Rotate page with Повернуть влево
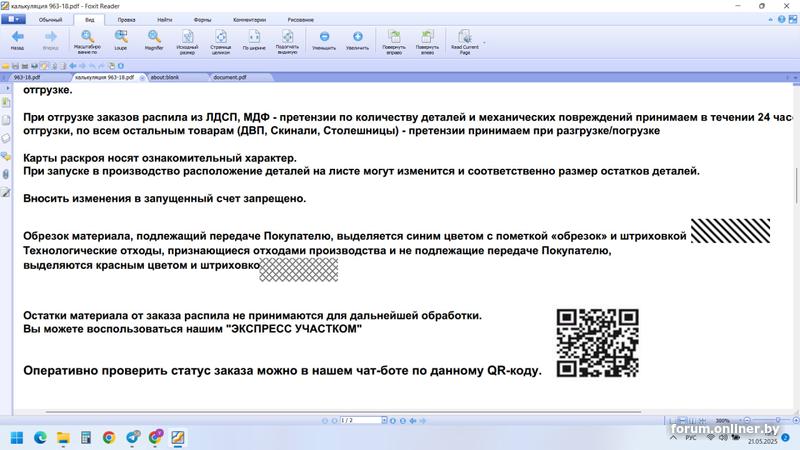The height and width of the screenshot is (450, 800). coord(427,41)
